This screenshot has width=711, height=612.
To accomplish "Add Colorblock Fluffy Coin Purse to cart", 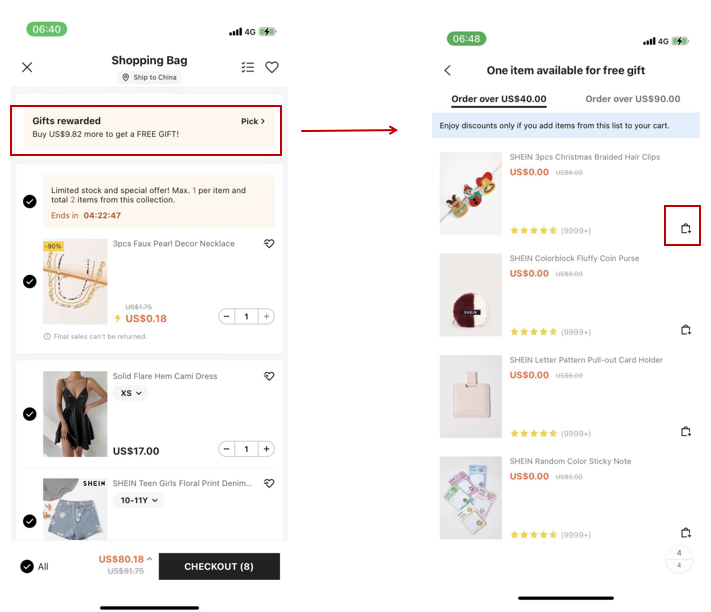I will point(686,330).
